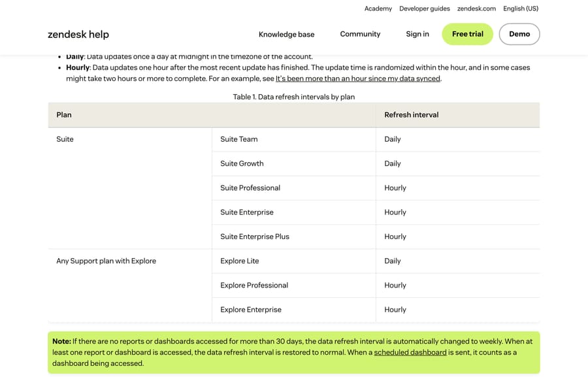Go to zendesk.com link
588x377 pixels.
pos(476,8)
